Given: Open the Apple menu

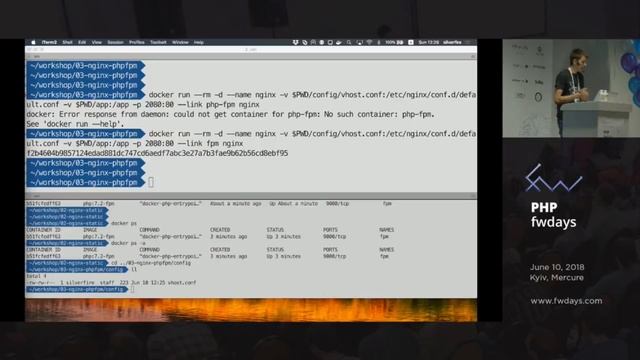Looking at the screenshot, I should click(x=33, y=42).
